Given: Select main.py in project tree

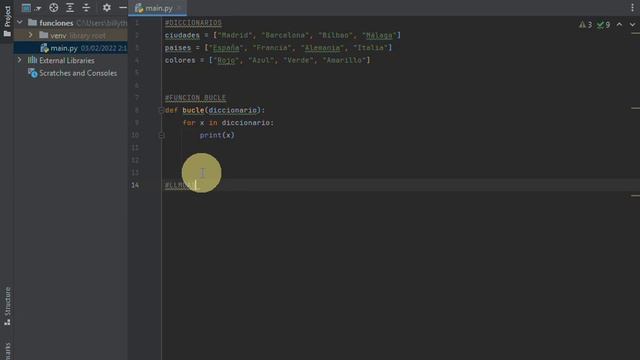Looking at the screenshot, I should pyautogui.click(x=71, y=48).
